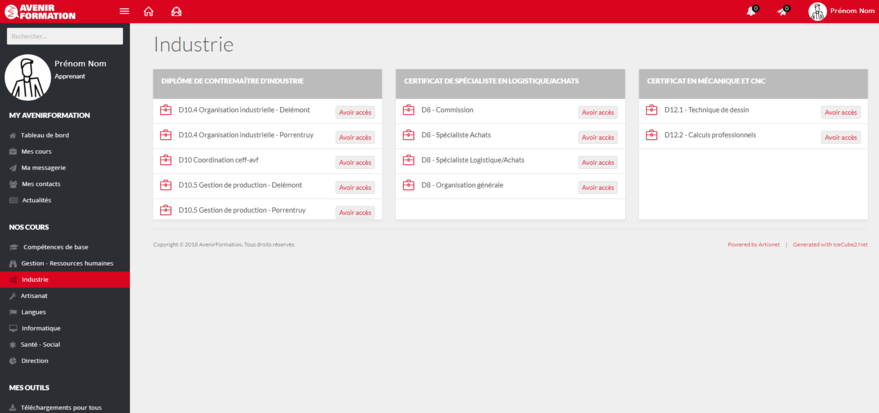The image size is (879, 413).
Task: Click Avoir accès for D8 - Commission
Action: click(x=598, y=113)
